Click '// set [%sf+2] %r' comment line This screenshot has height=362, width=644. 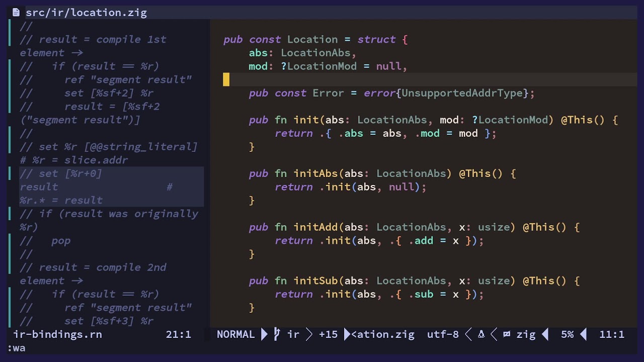coord(87,93)
